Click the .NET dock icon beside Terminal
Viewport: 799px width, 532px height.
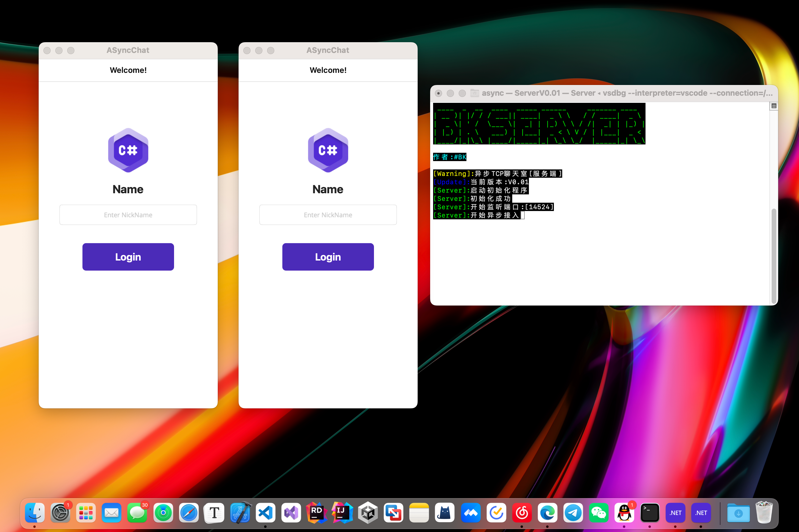[675, 512]
